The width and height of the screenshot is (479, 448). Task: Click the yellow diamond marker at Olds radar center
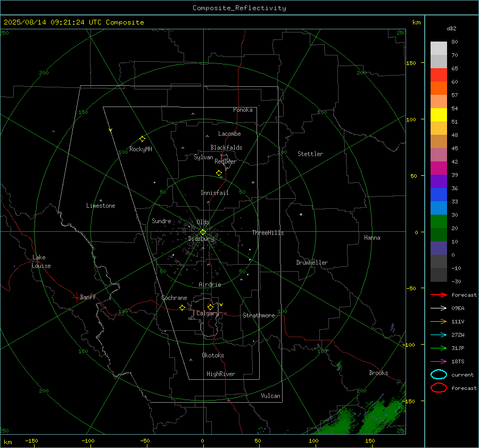click(203, 232)
